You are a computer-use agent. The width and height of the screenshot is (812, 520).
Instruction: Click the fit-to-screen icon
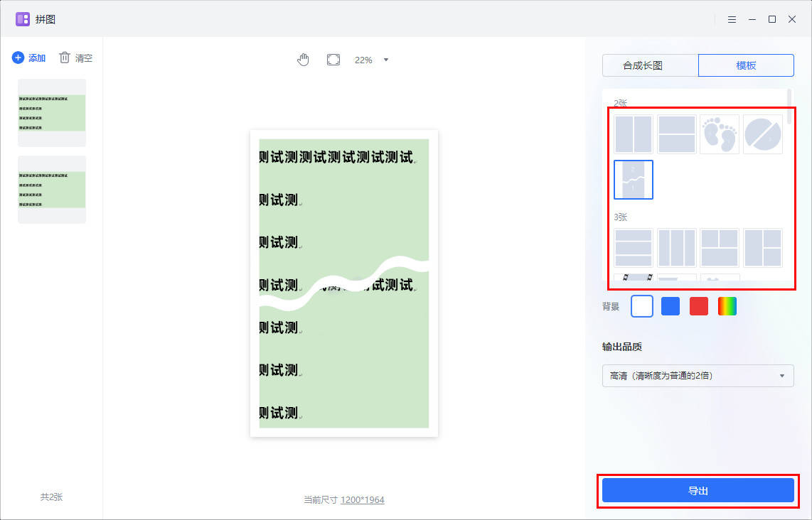[333, 60]
